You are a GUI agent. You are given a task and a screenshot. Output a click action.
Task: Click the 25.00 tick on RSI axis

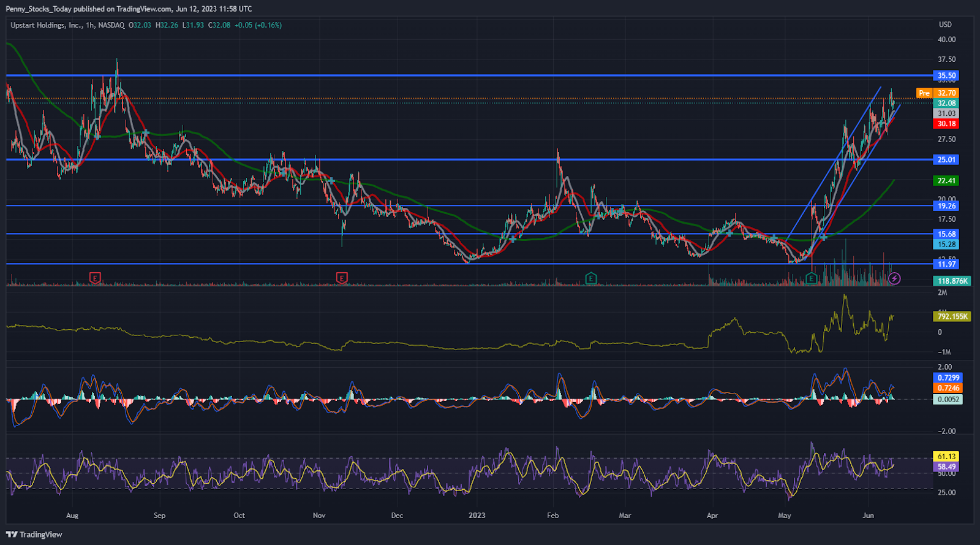click(x=946, y=492)
